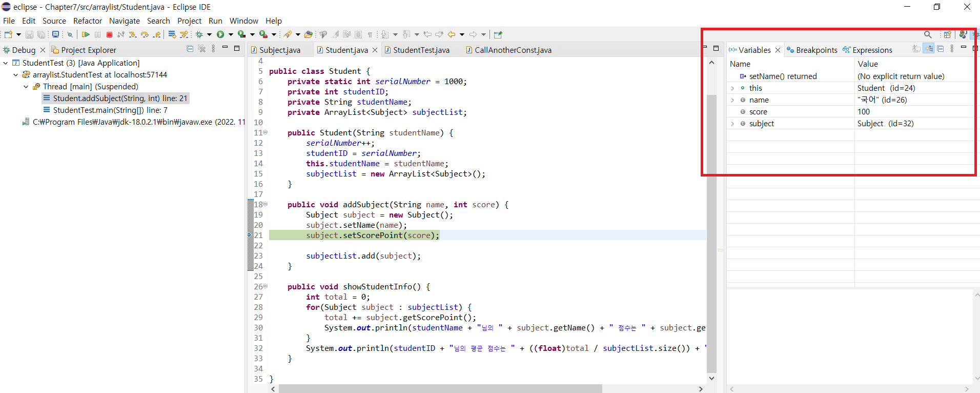
Task: Click the Open Type folder icon
Action: [x=308, y=34]
